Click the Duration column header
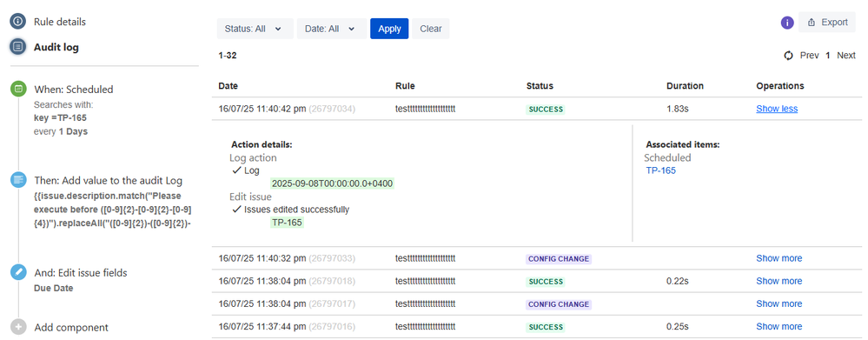 (x=685, y=86)
